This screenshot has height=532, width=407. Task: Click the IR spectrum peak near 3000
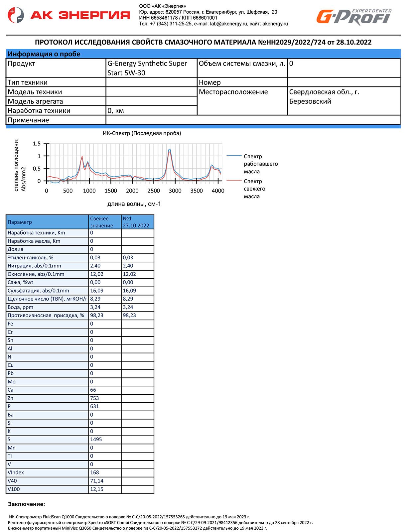pos(170,150)
